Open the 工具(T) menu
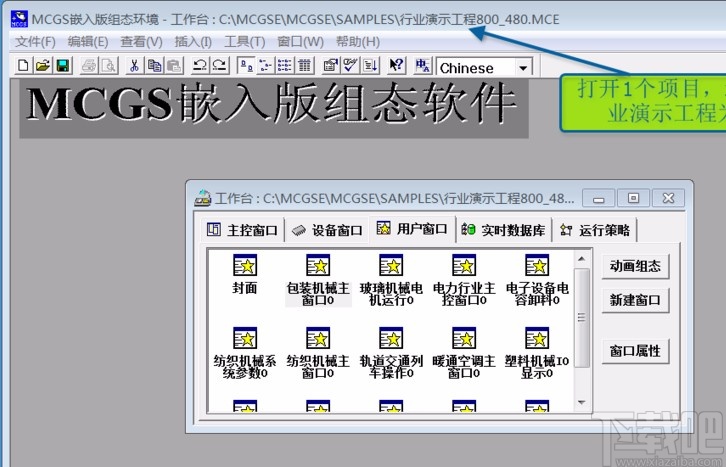The height and width of the screenshot is (467, 726). coord(244,42)
